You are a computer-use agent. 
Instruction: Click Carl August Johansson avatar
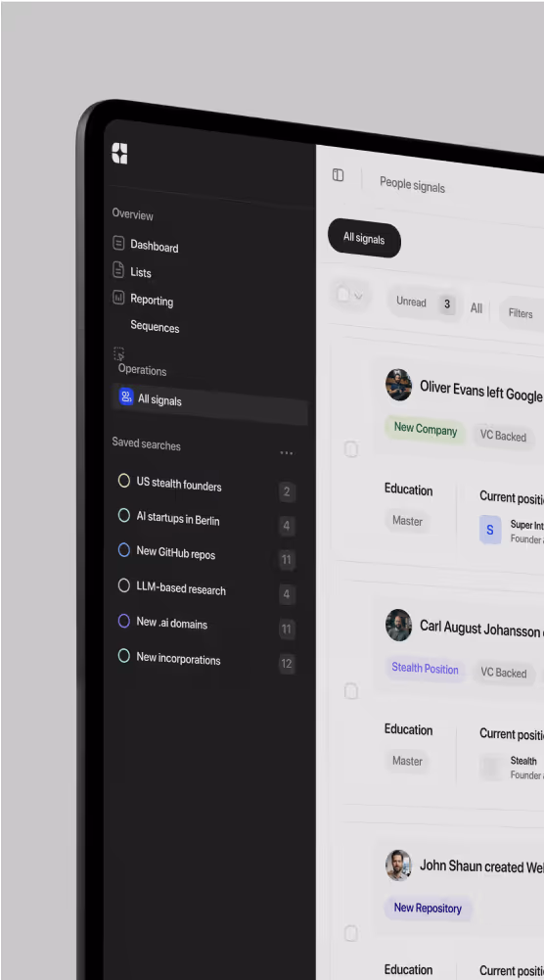tap(398, 625)
